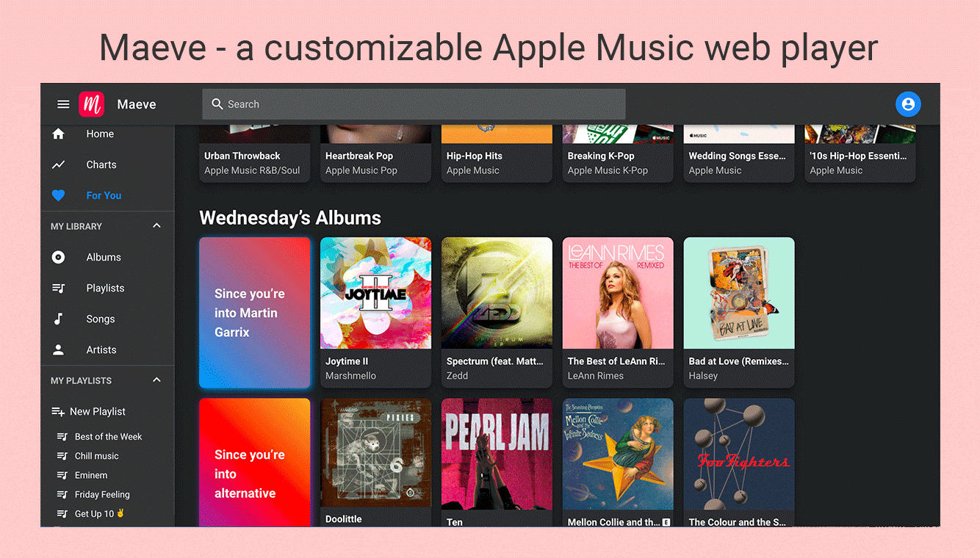Viewport: 980px width, 558px height.
Task: Click the For You heart icon
Action: coord(58,195)
